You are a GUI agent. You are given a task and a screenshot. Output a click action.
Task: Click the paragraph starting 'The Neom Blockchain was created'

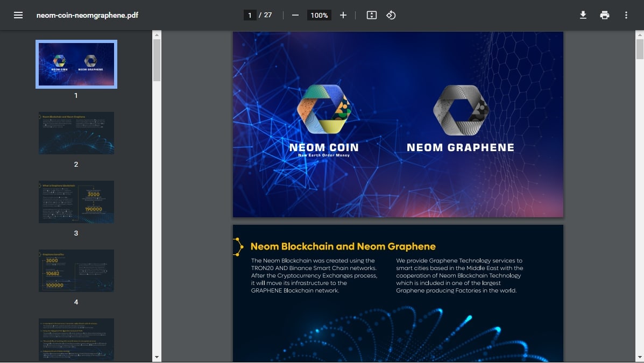314,275
